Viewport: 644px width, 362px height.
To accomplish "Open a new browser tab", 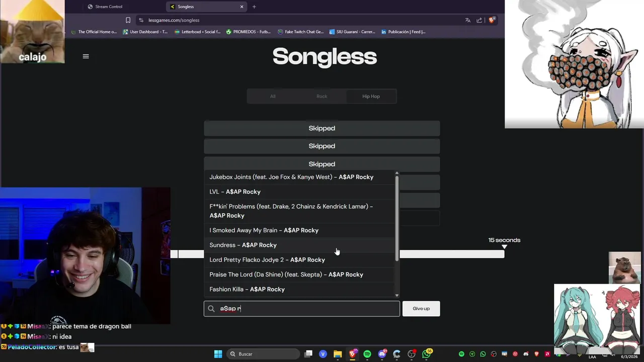I will click(x=254, y=7).
